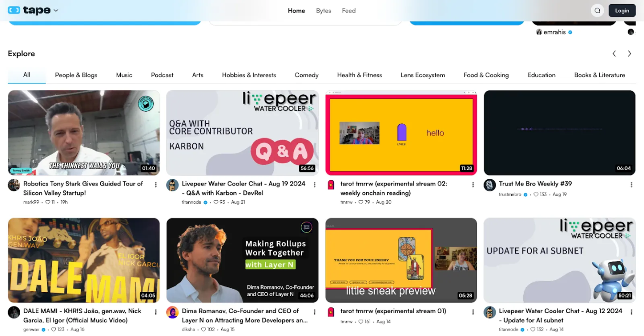
Task: Open Livepeer Q&A with Karbon thumbnail
Action: point(242,133)
